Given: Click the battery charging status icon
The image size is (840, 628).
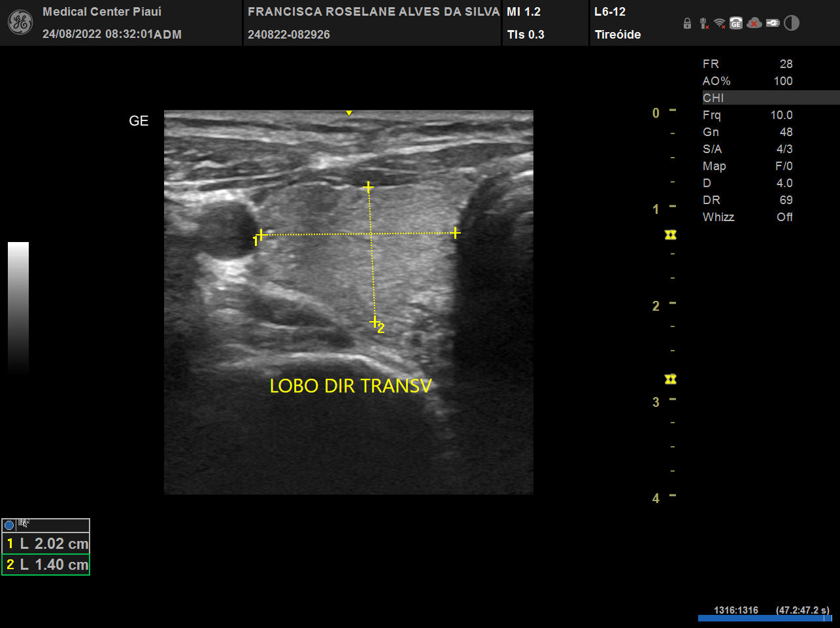Looking at the screenshot, I should point(773,24).
